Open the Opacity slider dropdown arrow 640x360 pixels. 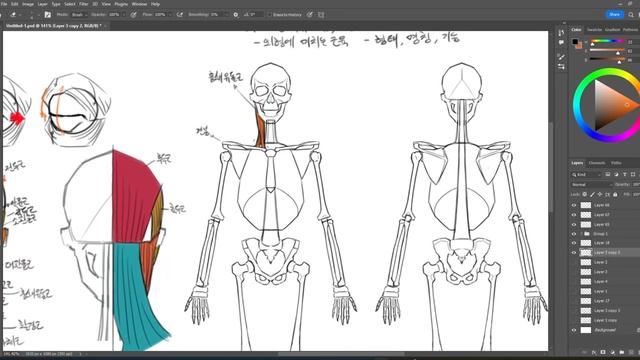point(124,15)
